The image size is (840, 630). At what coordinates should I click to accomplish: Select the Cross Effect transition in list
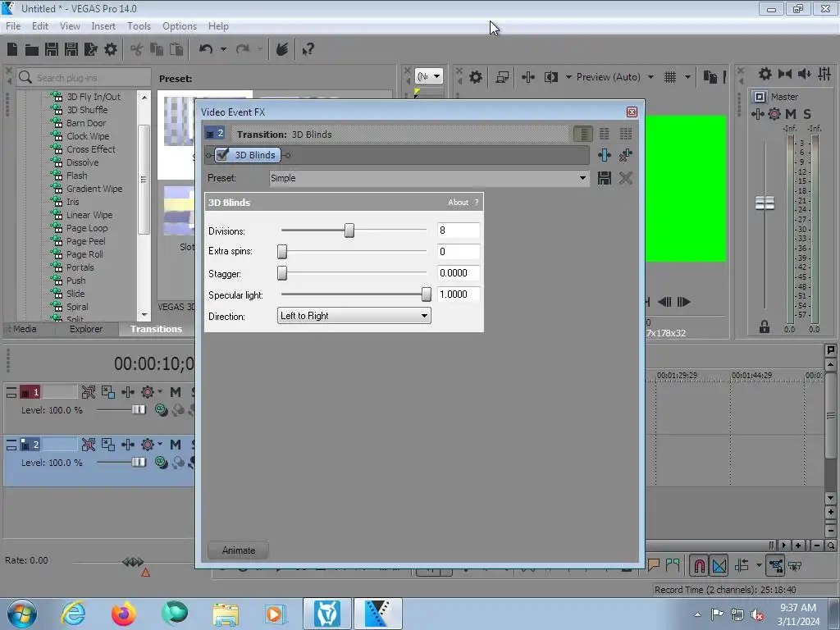coord(90,149)
